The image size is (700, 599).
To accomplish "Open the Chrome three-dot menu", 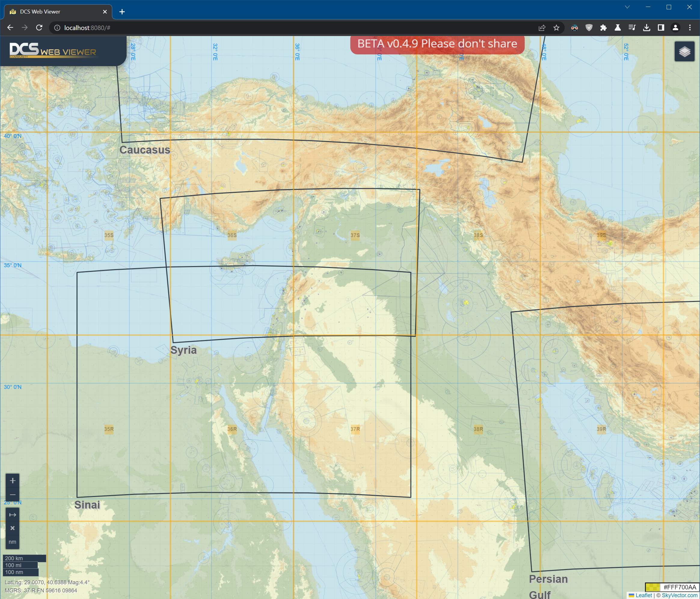I will [690, 28].
